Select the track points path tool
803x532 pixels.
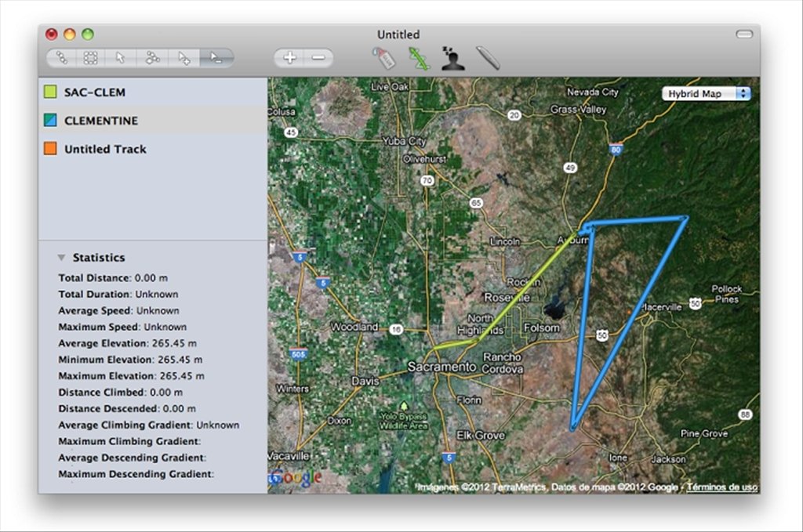point(61,58)
